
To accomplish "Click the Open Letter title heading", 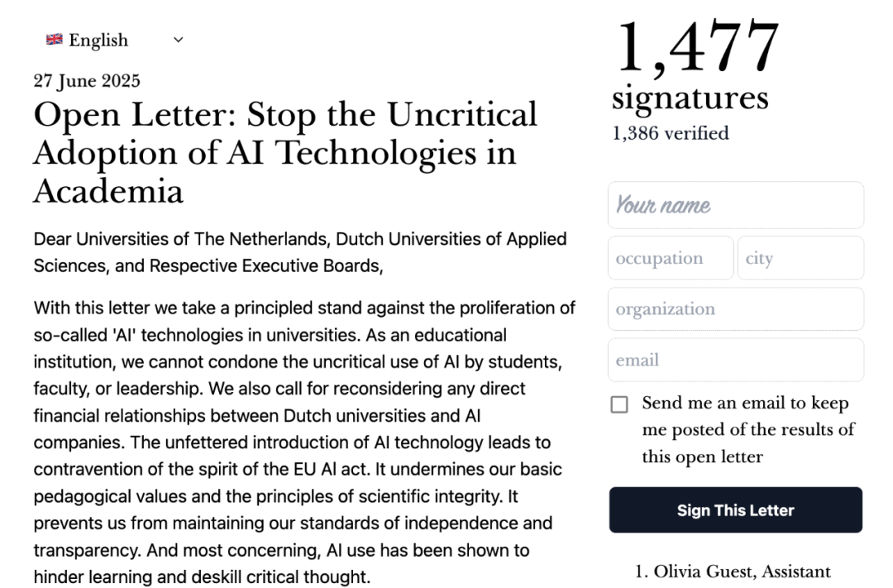I will pos(285,153).
